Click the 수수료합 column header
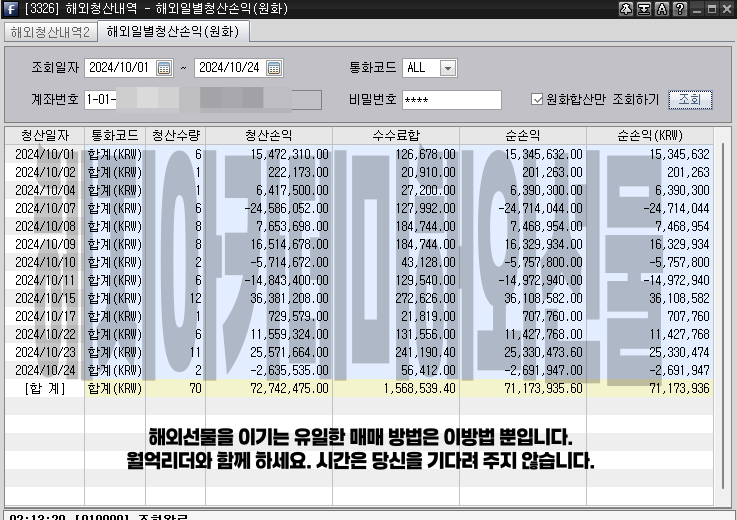737x520 pixels. [396, 136]
